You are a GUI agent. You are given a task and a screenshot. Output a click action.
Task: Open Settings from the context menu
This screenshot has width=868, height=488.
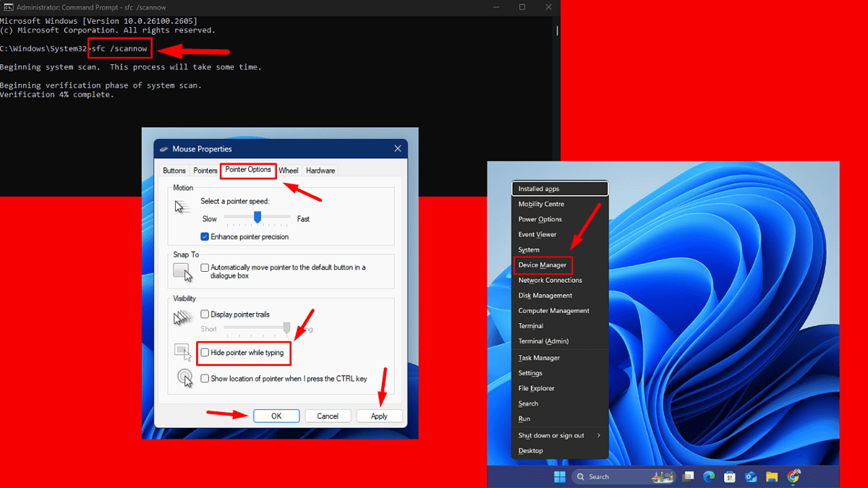[x=560, y=373]
